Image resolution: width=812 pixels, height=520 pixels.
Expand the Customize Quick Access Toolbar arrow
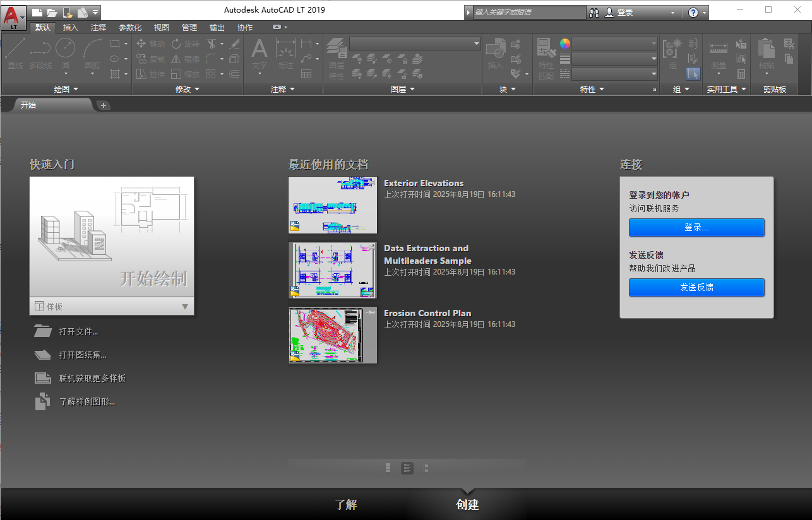click(95, 11)
